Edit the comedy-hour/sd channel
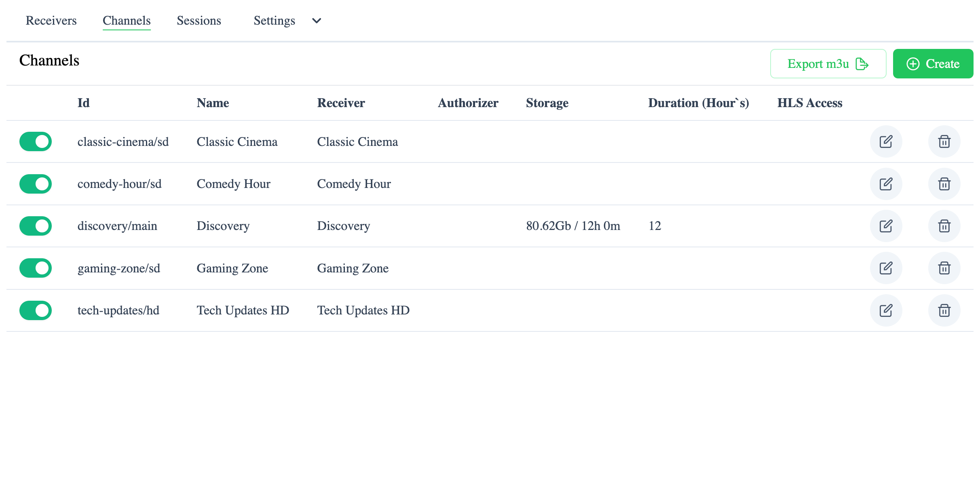Screen dimensions: 980x485 (886, 184)
